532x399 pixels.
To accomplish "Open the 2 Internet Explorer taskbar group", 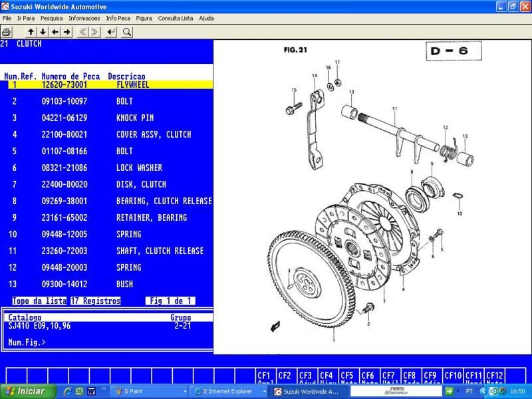I will pyautogui.click(x=229, y=391).
